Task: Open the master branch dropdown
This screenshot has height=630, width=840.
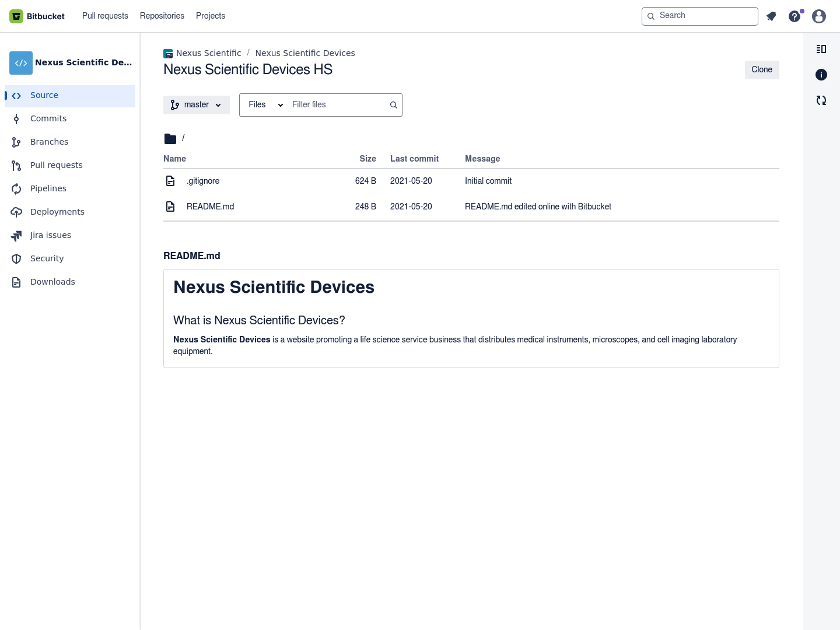Action: (197, 105)
